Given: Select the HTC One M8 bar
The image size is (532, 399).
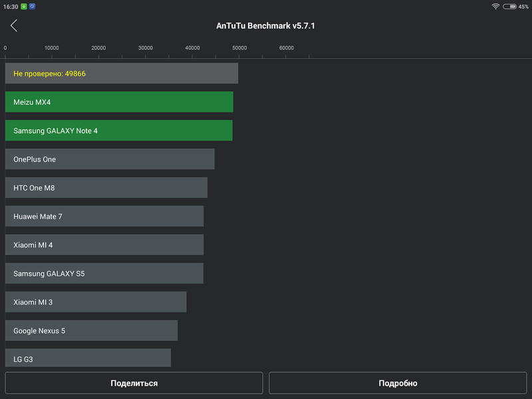Looking at the screenshot, I should 106,188.
